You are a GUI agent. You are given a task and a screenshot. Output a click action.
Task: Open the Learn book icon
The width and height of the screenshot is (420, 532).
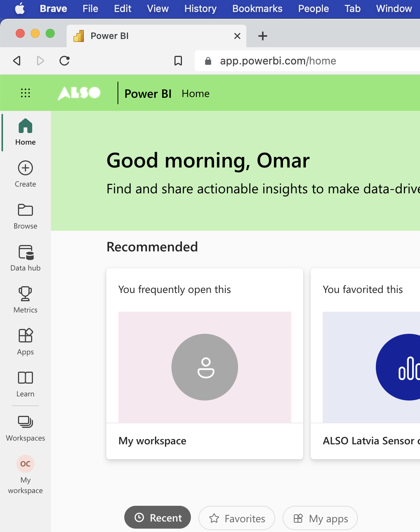[25, 378]
